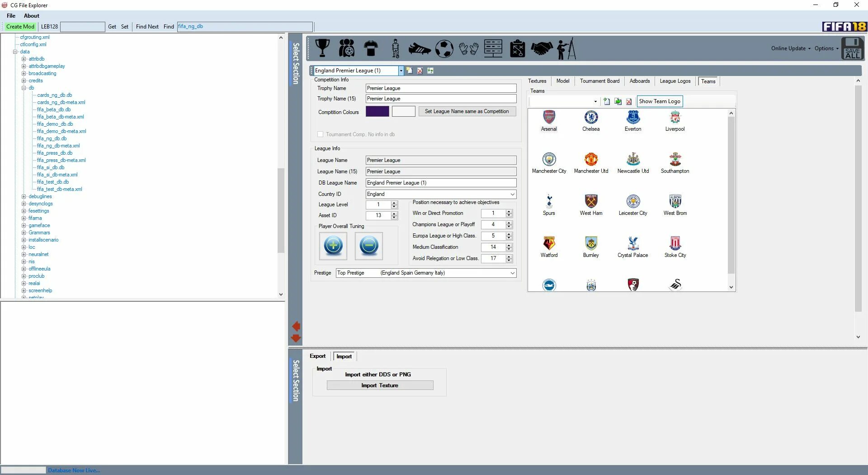This screenshot has width=868, height=475.
Task: Click Set League Name same as Competition
Action: coord(467,111)
